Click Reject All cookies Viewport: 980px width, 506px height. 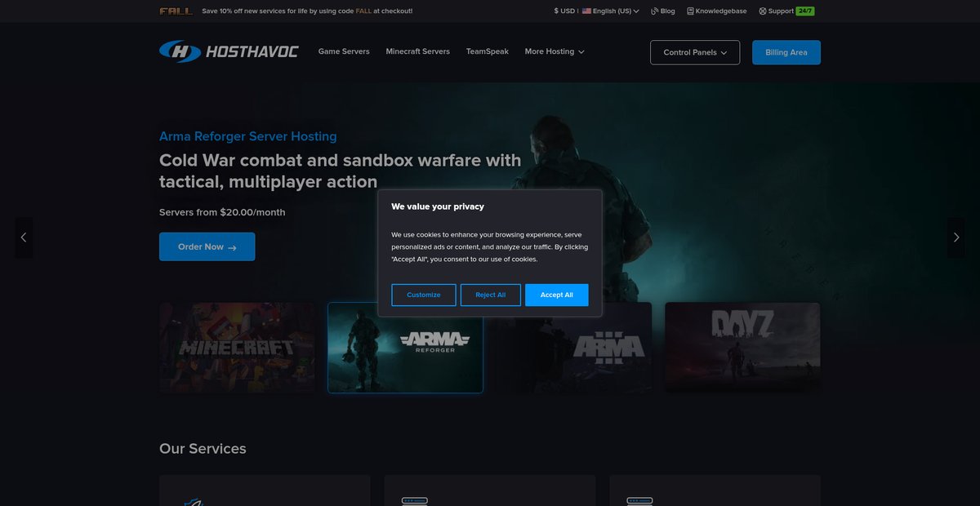[x=491, y=295]
